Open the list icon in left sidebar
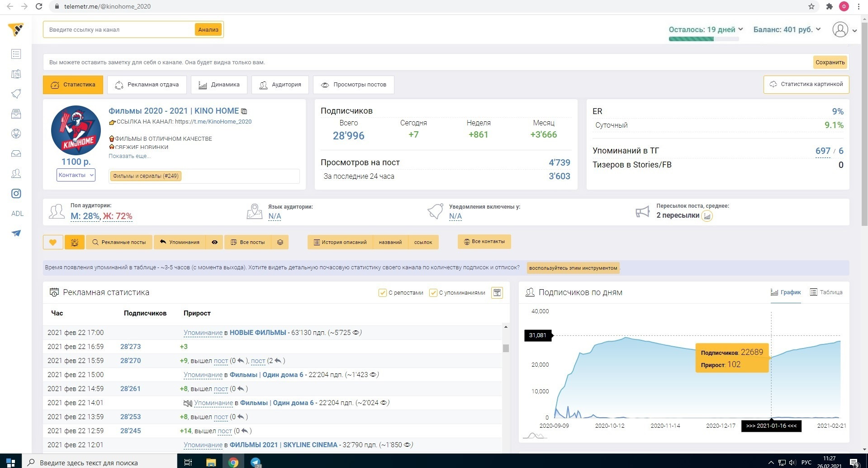Viewport: 868px width, 468px height. 16,54
